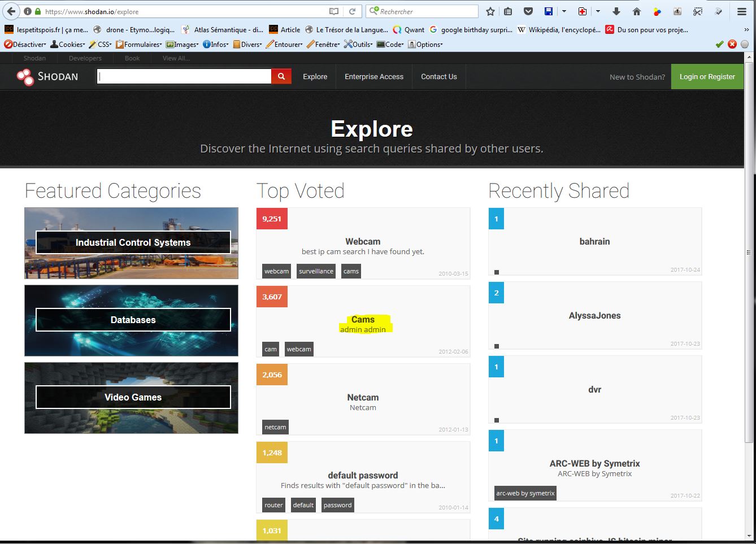Expand the Cookies dropdown in the developer toolbar

68,44
